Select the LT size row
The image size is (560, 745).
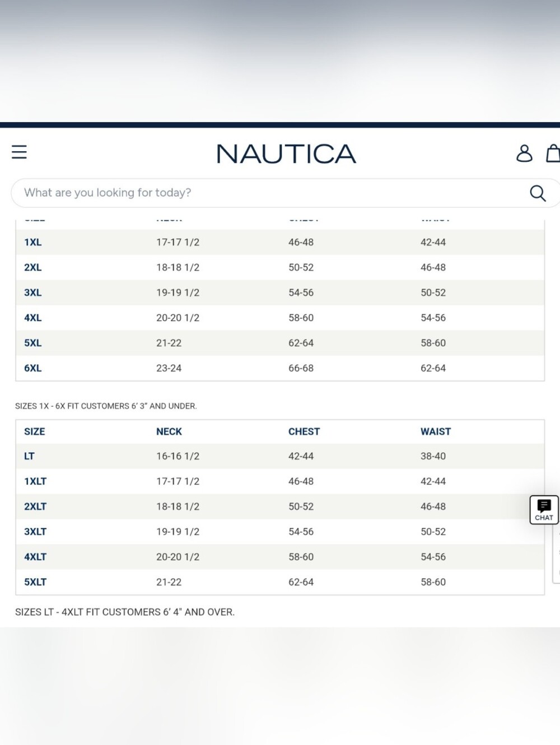(x=280, y=457)
